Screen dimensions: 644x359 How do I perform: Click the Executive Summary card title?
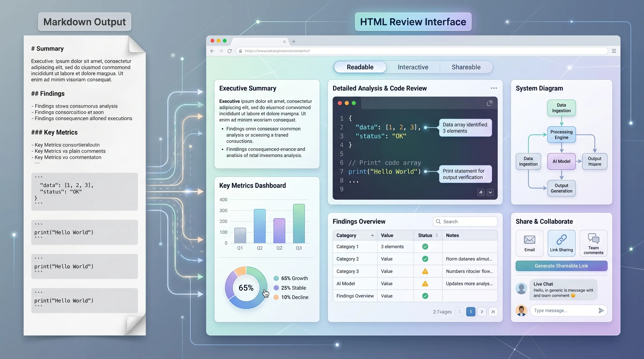(248, 88)
